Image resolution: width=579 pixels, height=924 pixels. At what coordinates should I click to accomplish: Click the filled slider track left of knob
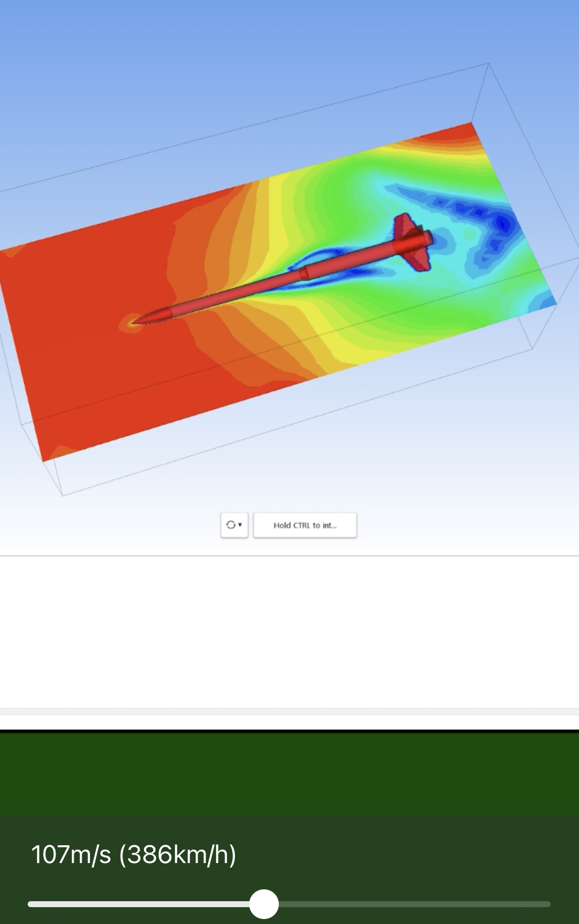(x=139, y=904)
